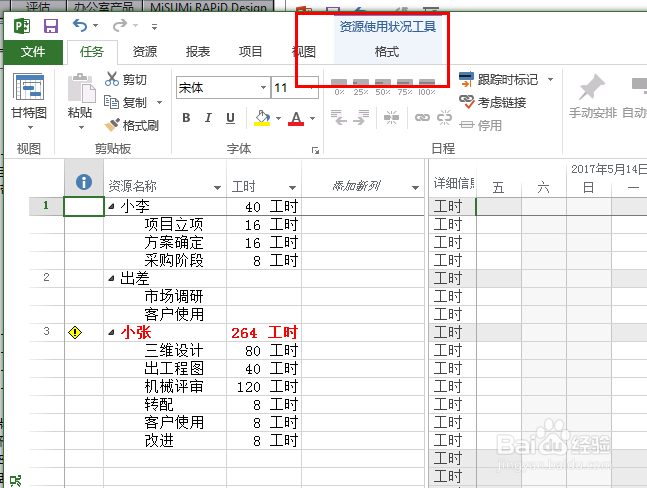The width and height of the screenshot is (647, 488).
Task: Apply the red font color A
Action: [296, 118]
